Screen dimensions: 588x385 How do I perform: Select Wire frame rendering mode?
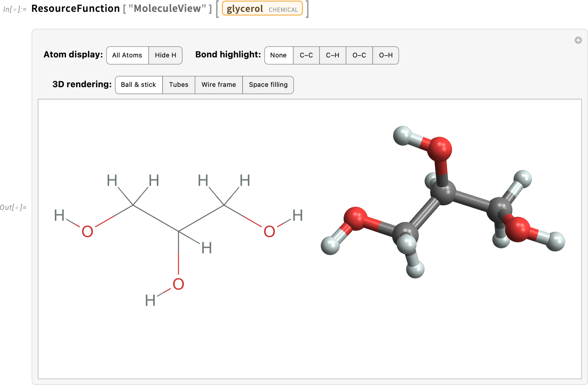(219, 85)
